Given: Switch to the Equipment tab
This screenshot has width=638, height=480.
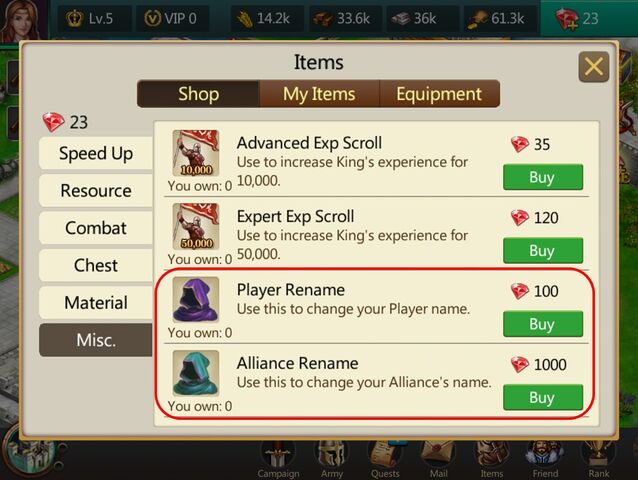Looking at the screenshot, I should [x=439, y=94].
